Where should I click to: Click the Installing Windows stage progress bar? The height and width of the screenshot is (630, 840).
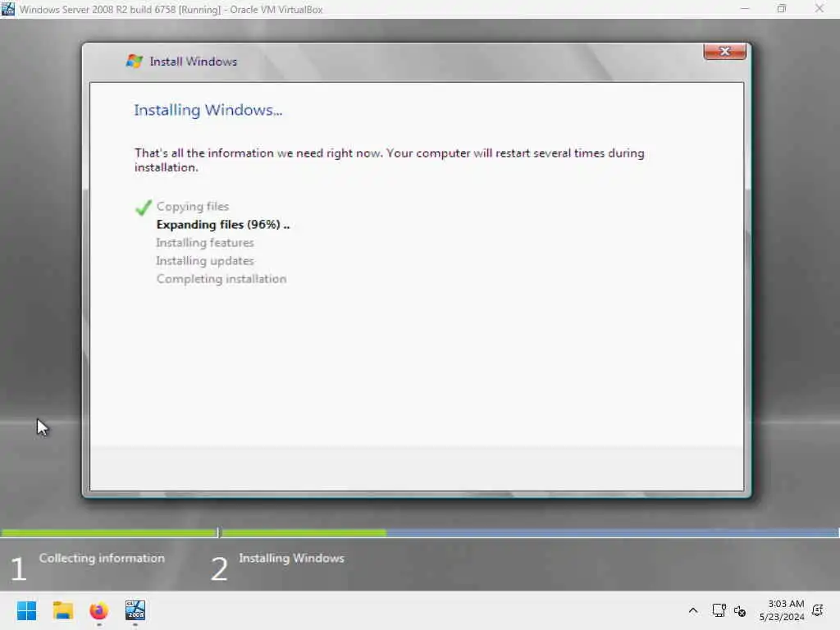pyautogui.click(x=531, y=532)
